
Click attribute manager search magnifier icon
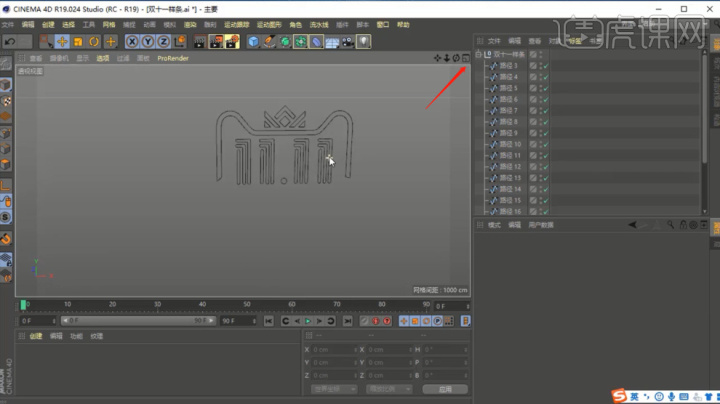pos(670,224)
